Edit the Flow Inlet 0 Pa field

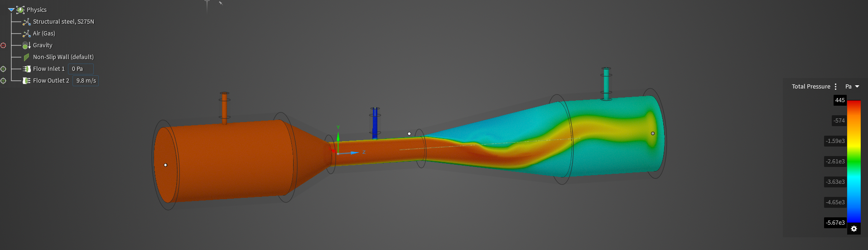(81, 69)
